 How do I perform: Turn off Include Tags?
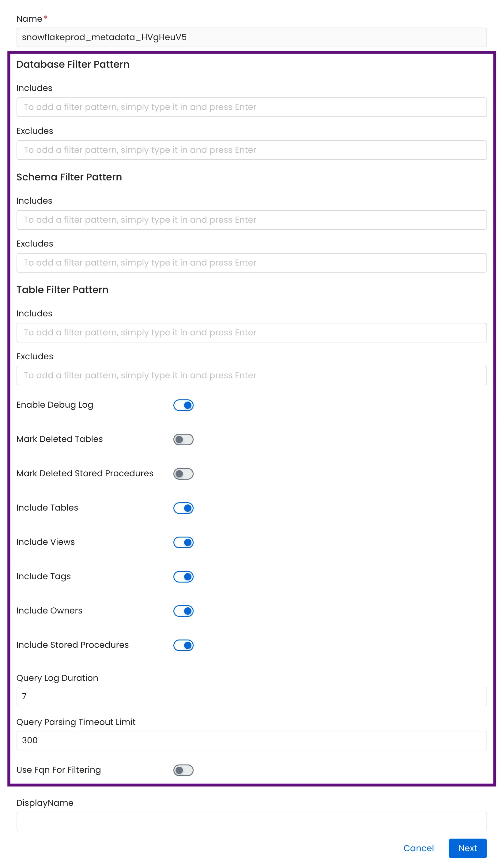[x=183, y=576]
